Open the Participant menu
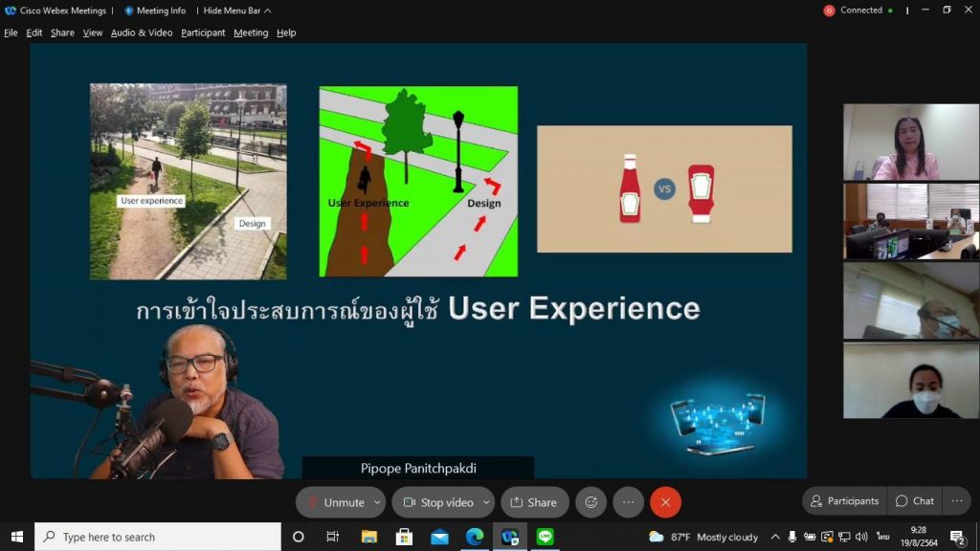980x551 pixels. [x=203, y=33]
